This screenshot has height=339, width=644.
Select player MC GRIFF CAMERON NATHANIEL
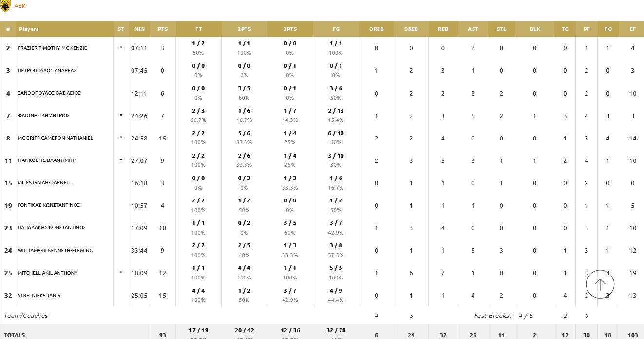55,138
